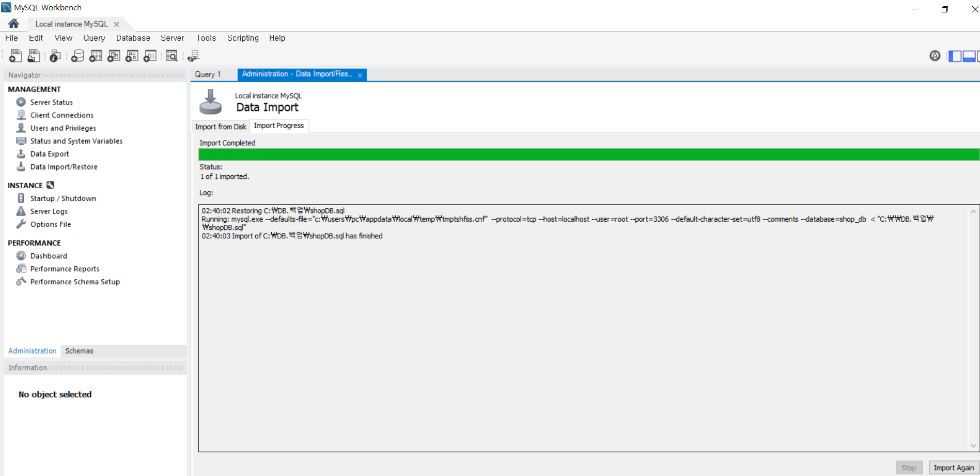Reconnect to DBMS icon
The image size is (980, 476).
(x=194, y=56)
